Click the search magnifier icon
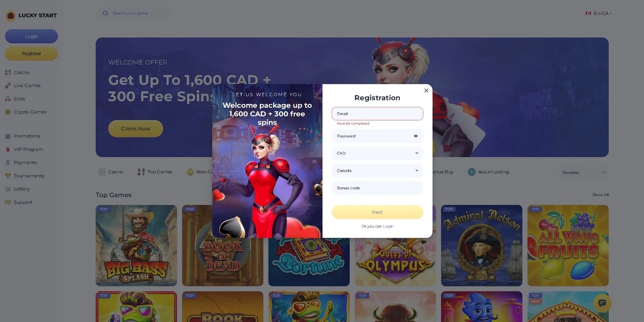This screenshot has width=644, height=322. [x=105, y=13]
